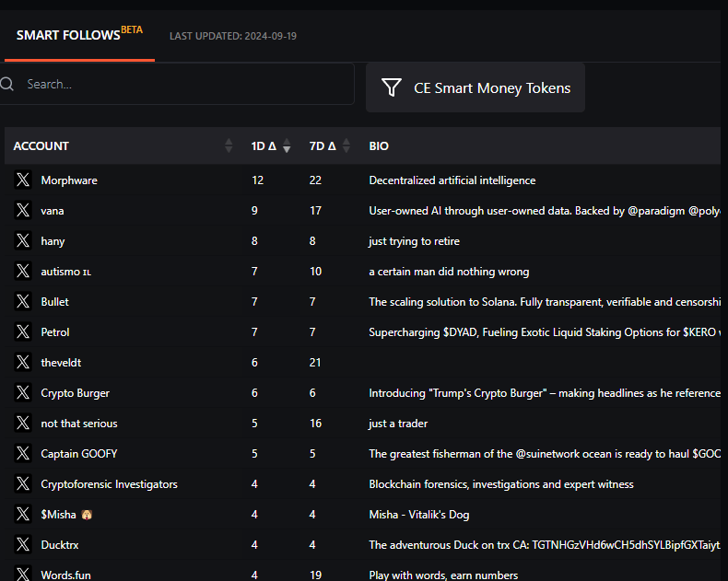The image size is (728, 581).
Task: Click Morphware's 1D value 12
Action: coord(258,180)
